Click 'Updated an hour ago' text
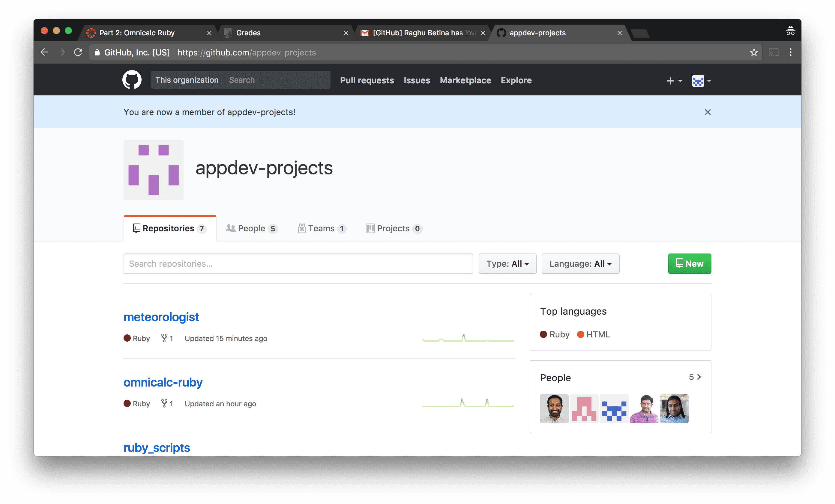The width and height of the screenshot is (835, 504). (220, 404)
